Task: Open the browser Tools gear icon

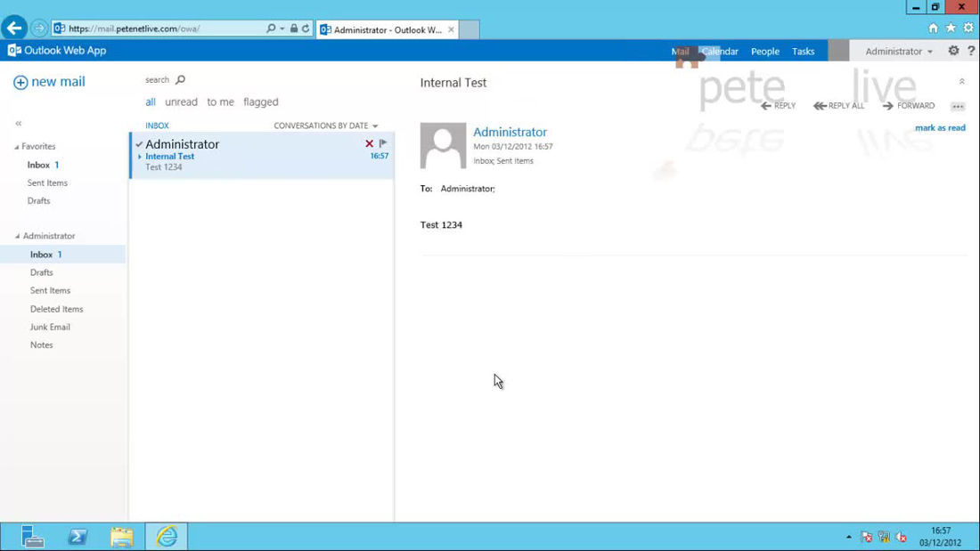Action: point(968,28)
